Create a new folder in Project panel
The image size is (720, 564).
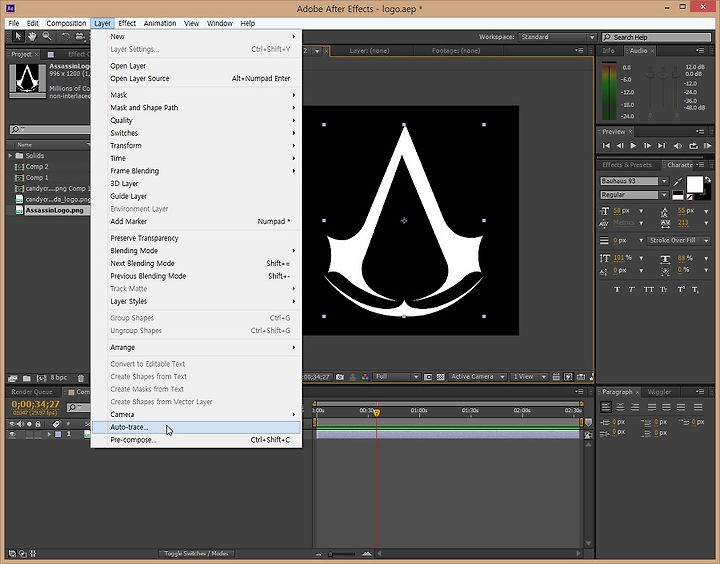coord(27,378)
